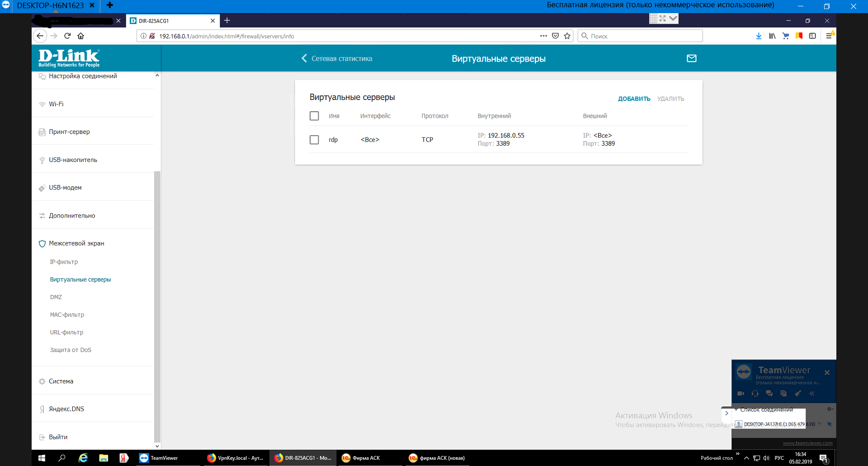
Task: Go back to Сетевая статистика
Action: (x=337, y=58)
